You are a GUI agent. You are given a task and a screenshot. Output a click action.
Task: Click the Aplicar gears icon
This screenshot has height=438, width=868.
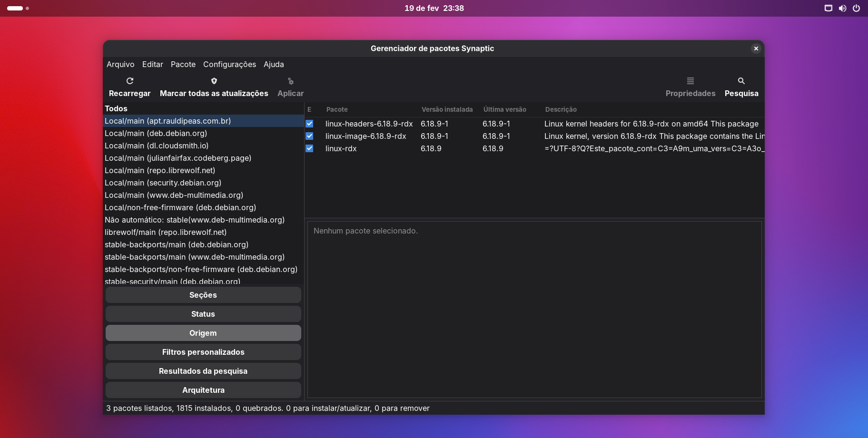coord(290,81)
